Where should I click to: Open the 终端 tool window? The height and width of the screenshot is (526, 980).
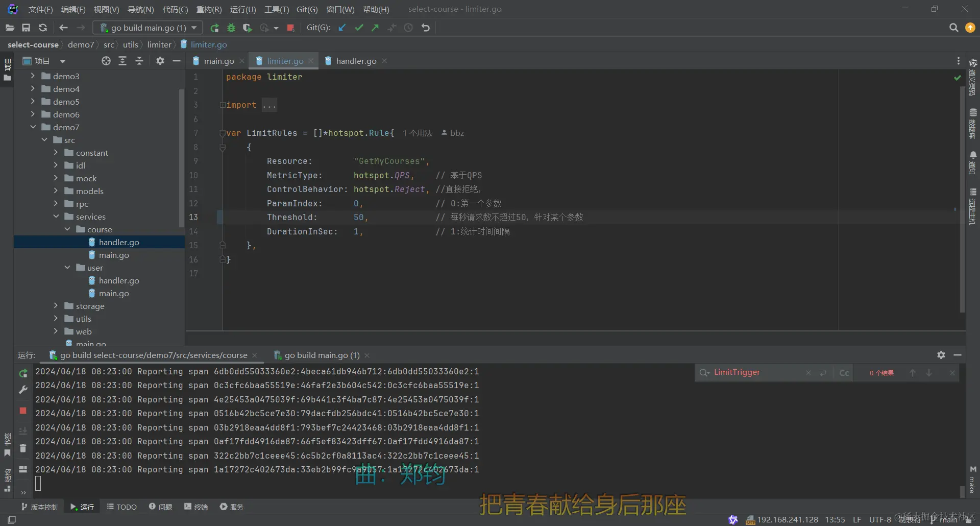[196, 507]
